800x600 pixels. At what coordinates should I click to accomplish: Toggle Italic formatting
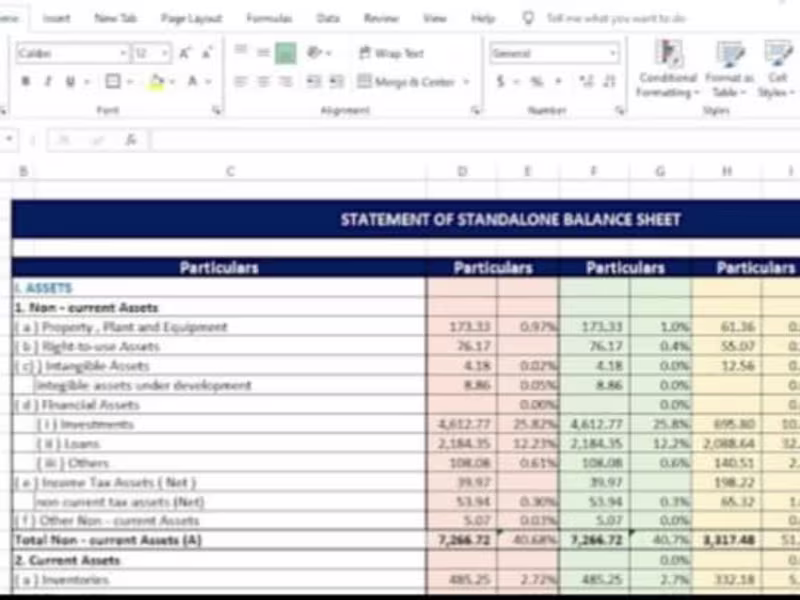point(48,82)
